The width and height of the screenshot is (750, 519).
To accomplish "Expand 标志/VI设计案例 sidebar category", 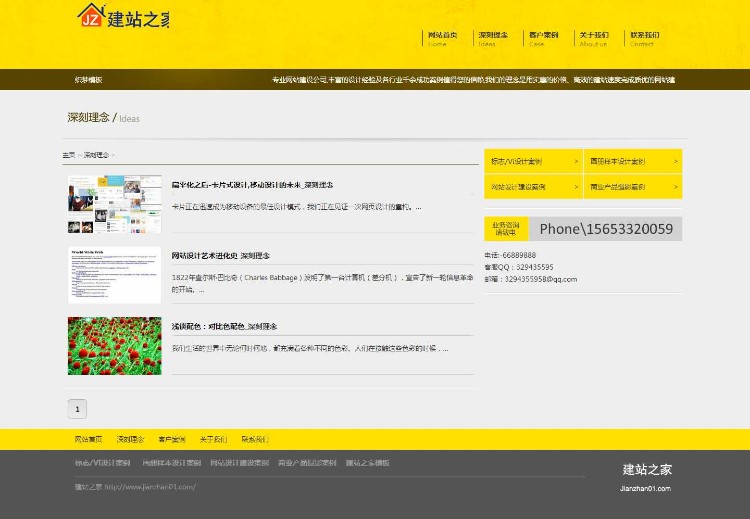I will coord(532,161).
